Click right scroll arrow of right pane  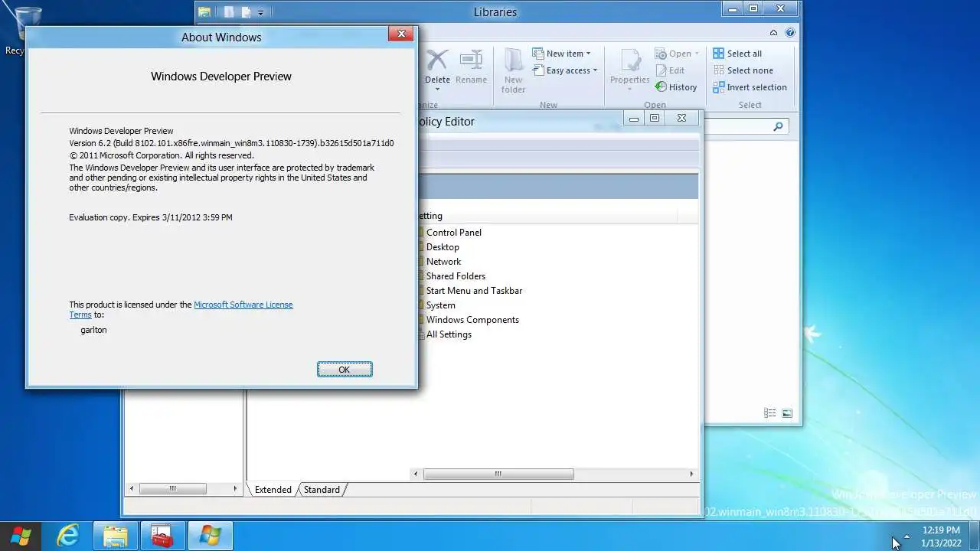pos(691,474)
